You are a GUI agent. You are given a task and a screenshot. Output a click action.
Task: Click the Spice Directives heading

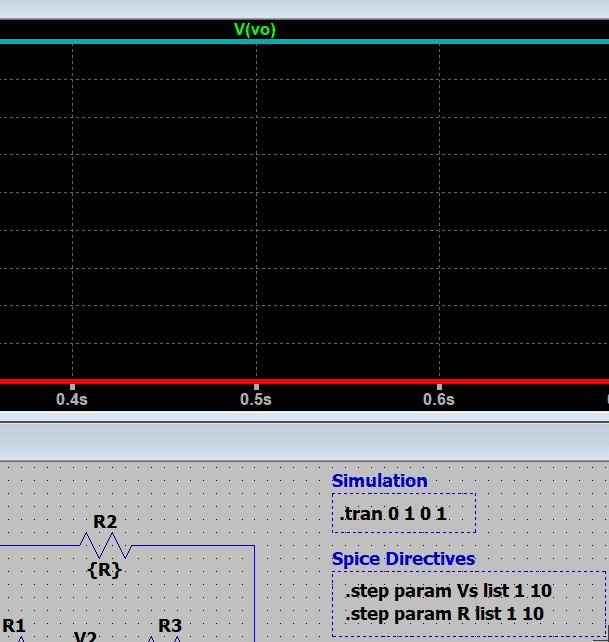pos(403,558)
